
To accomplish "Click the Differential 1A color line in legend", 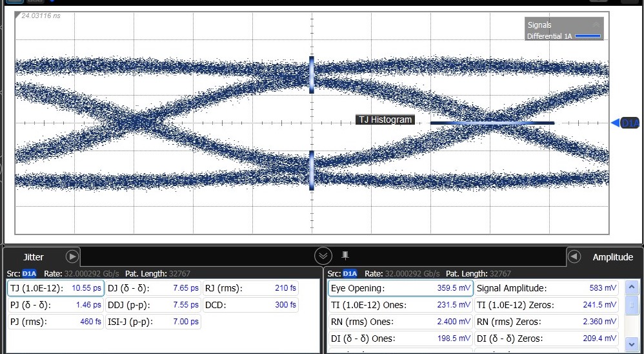I will pos(587,36).
